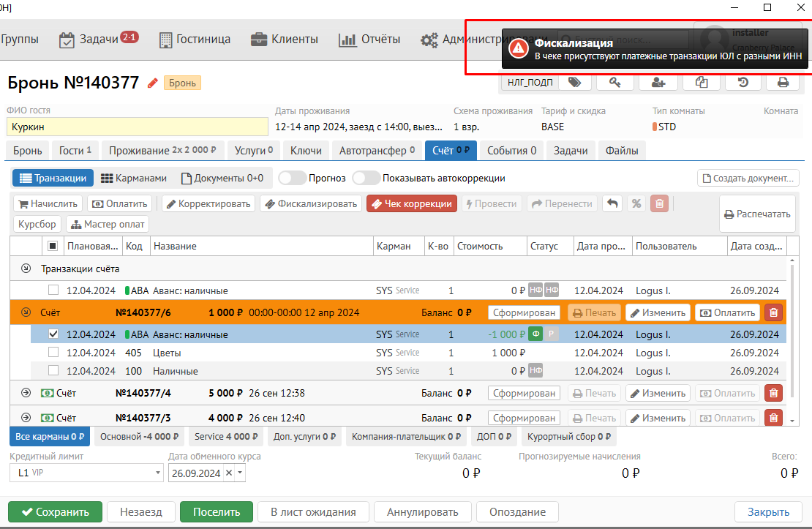Expand invoice №140377/4 row
This screenshot has height=529, width=812.
coord(26,394)
